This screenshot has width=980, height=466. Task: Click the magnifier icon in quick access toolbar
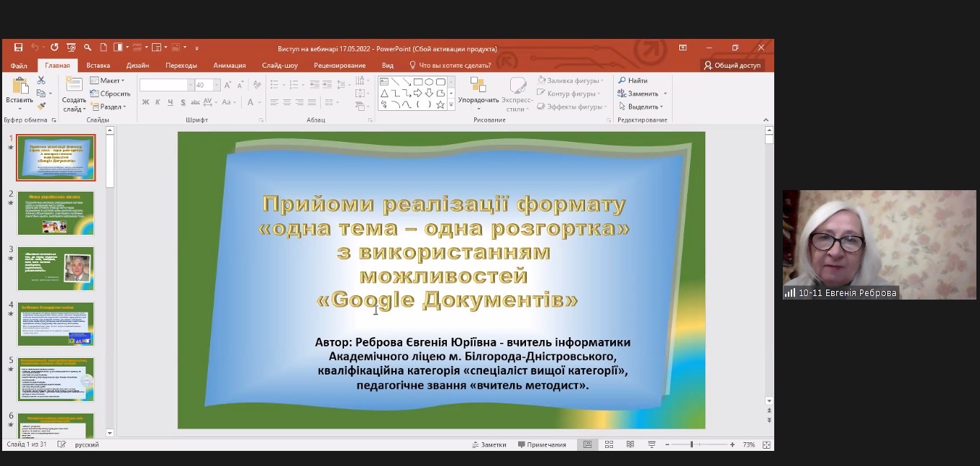click(87, 48)
